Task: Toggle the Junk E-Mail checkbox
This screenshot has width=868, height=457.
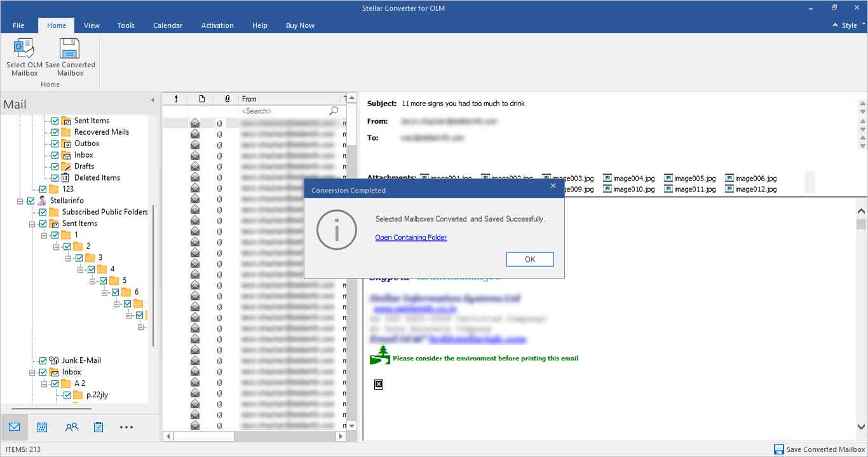Action: (x=43, y=360)
